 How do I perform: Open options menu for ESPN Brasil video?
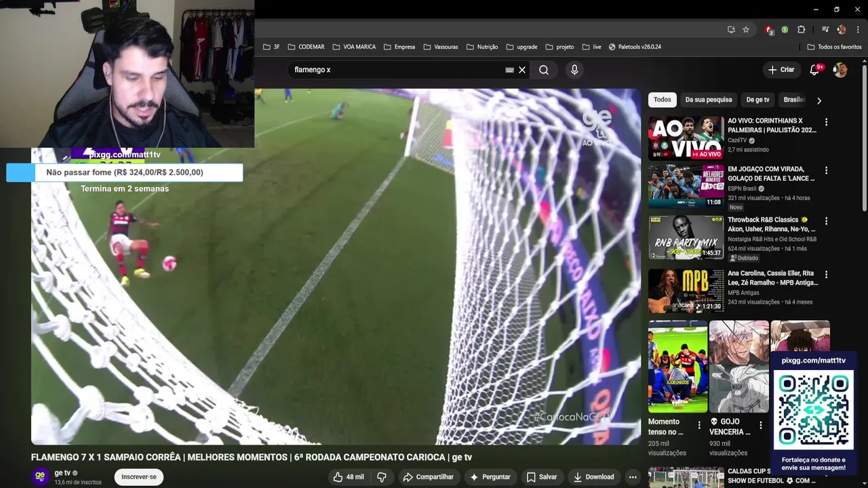point(826,171)
